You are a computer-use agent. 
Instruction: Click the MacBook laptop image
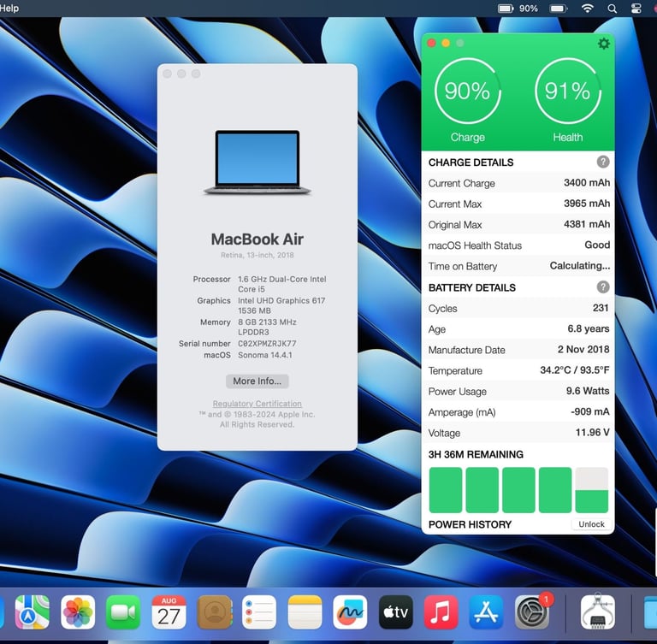pyautogui.click(x=257, y=162)
